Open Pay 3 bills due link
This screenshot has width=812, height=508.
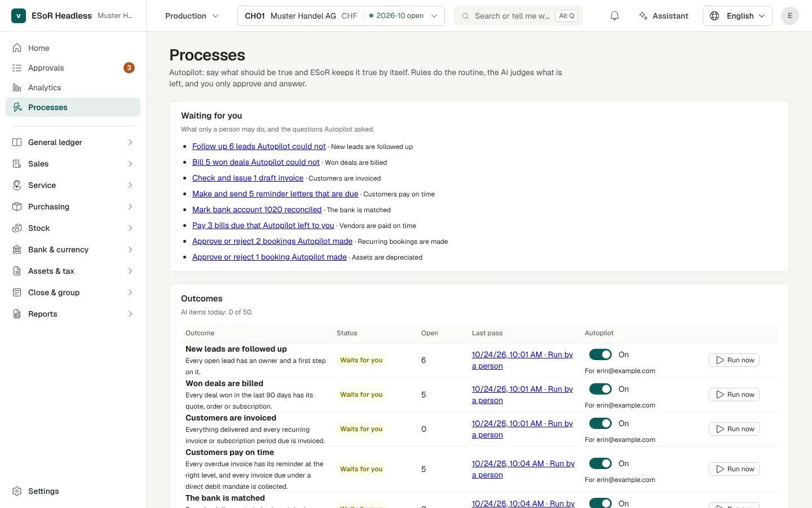pyautogui.click(x=263, y=225)
